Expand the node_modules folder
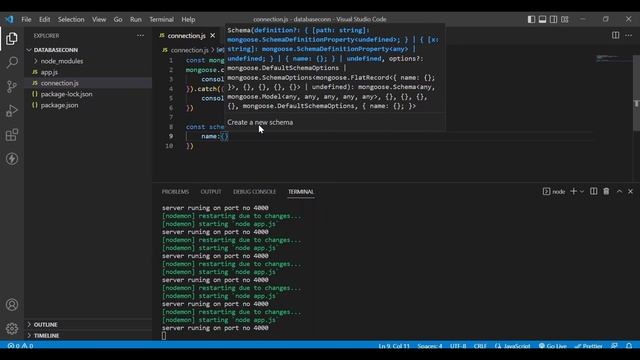 pos(62,61)
